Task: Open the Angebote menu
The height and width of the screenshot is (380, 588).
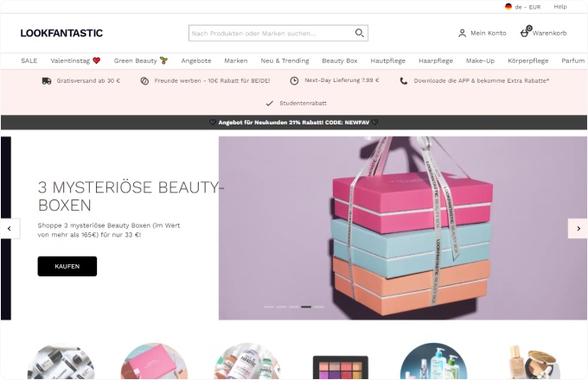Action: tap(196, 60)
